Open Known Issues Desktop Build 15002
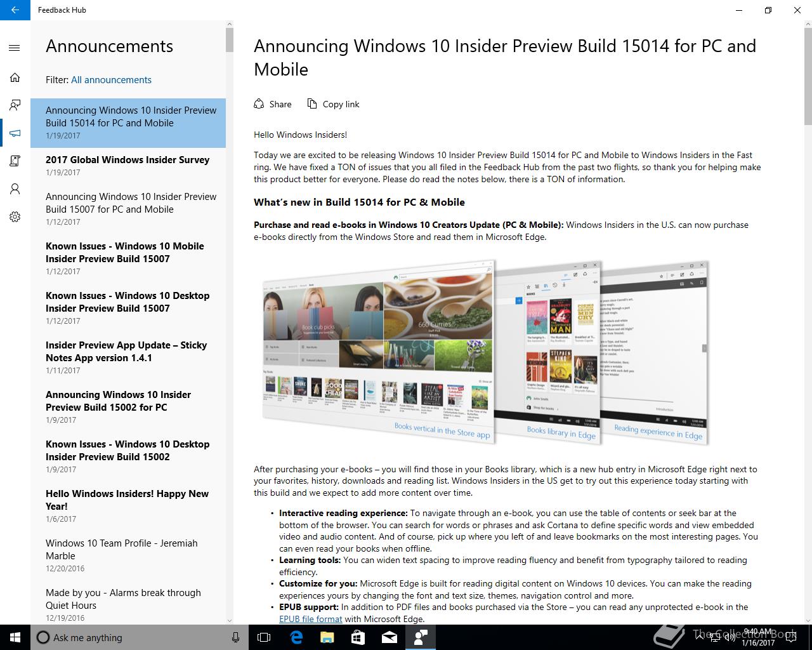This screenshot has height=650, width=812. [128, 456]
